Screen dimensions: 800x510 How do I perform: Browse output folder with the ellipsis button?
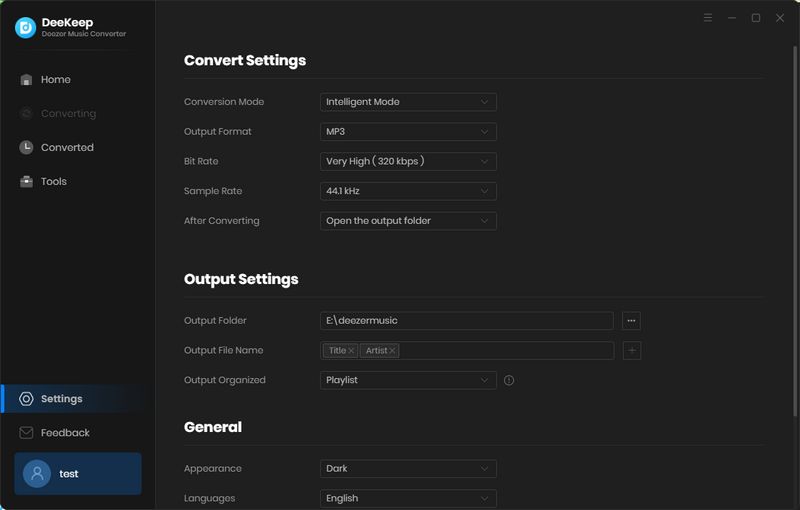pos(631,321)
